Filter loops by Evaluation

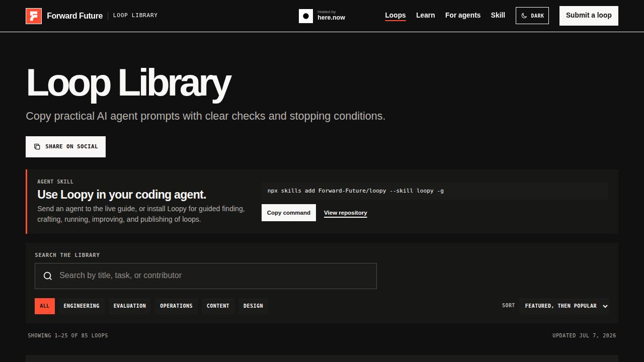pos(130,306)
